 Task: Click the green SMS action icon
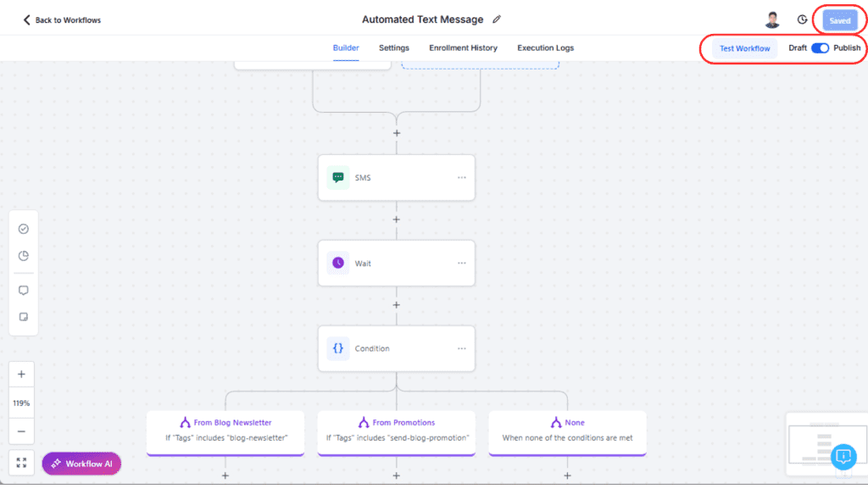click(338, 178)
